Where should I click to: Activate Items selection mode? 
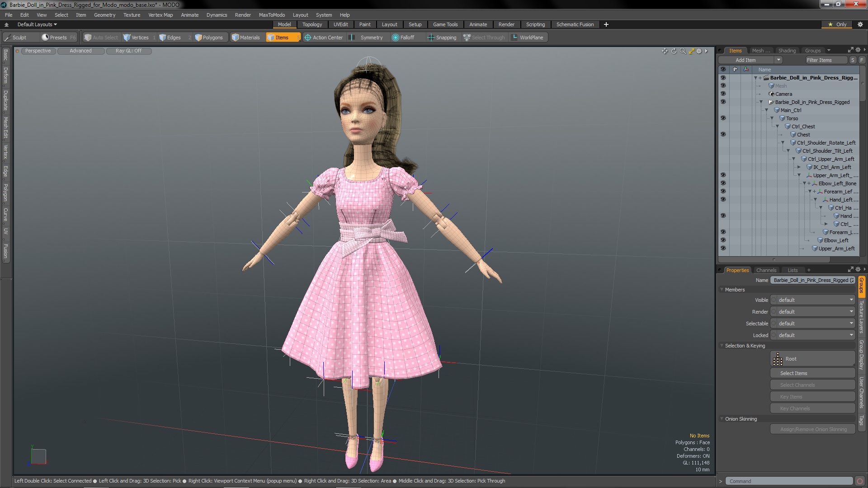point(282,38)
